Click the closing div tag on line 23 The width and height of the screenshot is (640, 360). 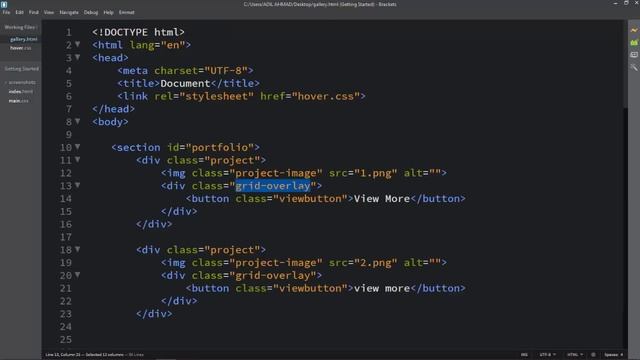point(154,313)
